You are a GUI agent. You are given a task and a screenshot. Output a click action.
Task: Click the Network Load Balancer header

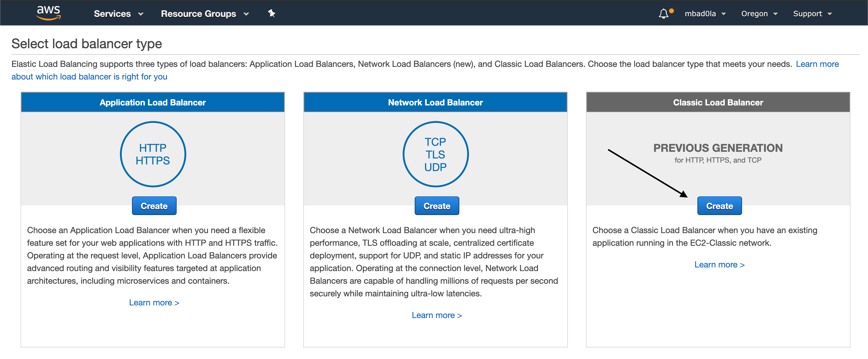point(435,102)
